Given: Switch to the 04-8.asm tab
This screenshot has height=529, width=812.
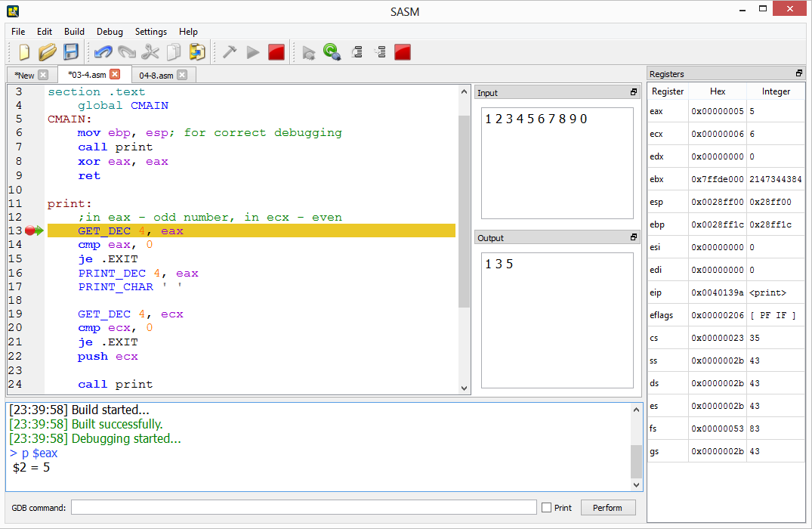Looking at the screenshot, I should (x=156, y=76).
